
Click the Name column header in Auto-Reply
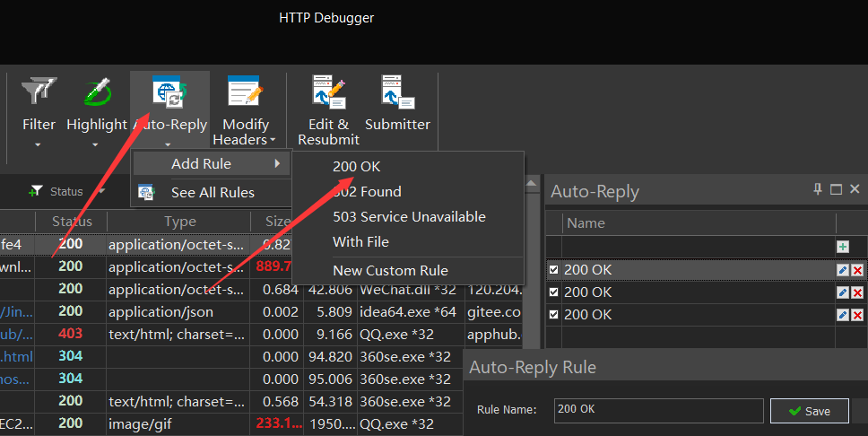(586, 223)
